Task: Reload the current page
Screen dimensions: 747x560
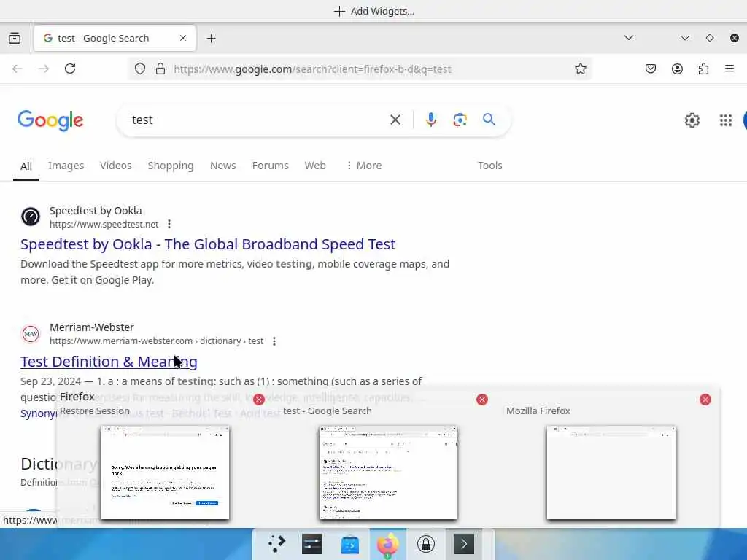Action: tap(70, 69)
